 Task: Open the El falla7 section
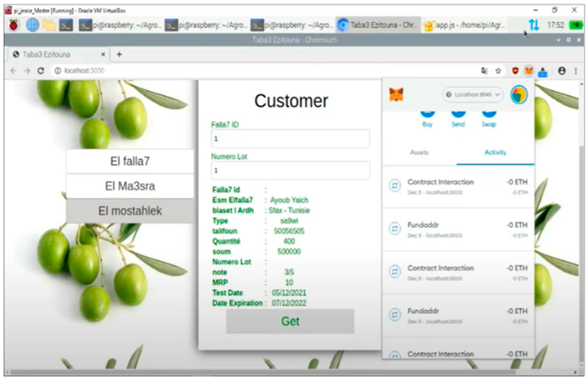[x=130, y=161]
